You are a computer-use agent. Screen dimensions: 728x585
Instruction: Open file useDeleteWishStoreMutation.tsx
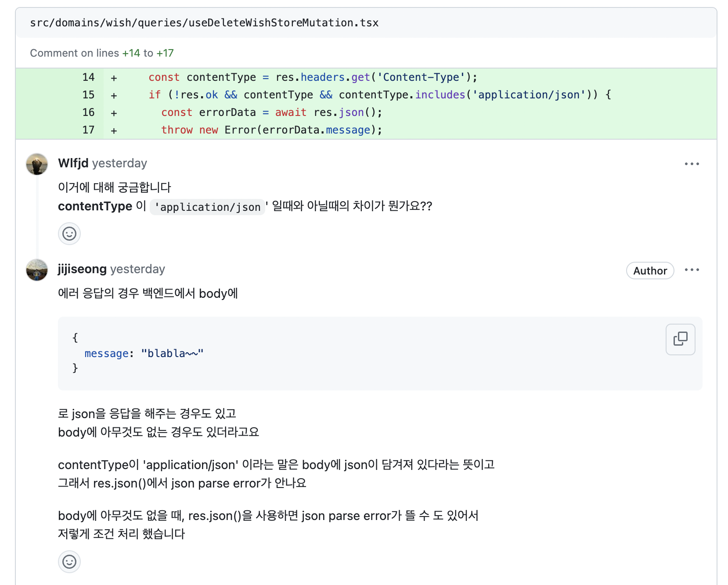(204, 22)
